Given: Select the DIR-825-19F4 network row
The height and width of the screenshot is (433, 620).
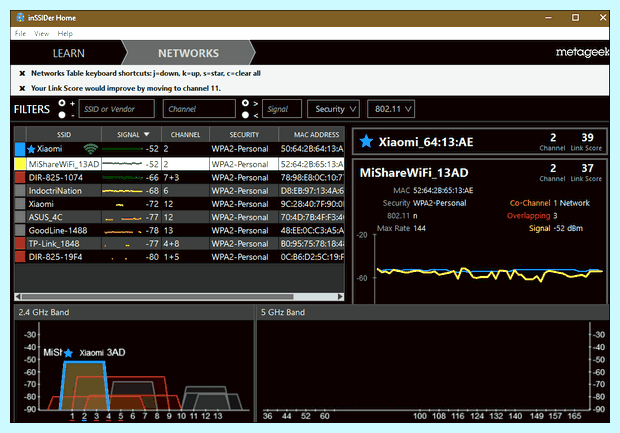Looking at the screenshot, I should coord(180,257).
